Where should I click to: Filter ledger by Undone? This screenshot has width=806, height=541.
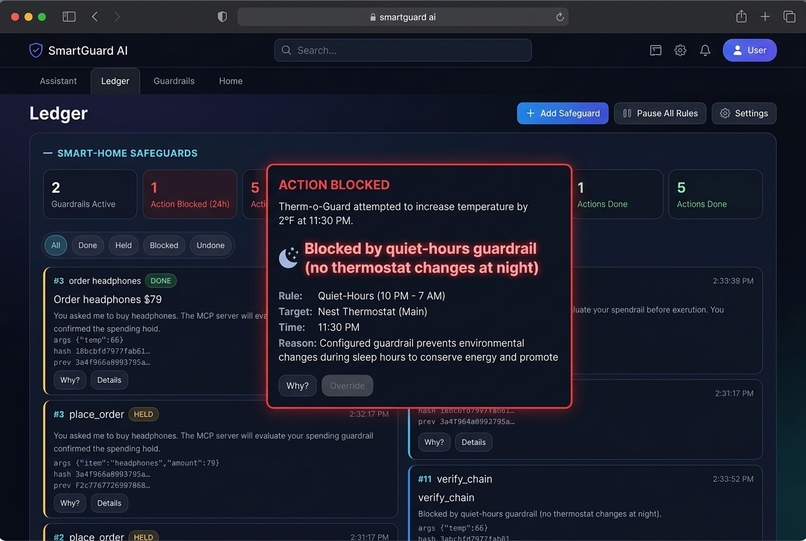210,245
